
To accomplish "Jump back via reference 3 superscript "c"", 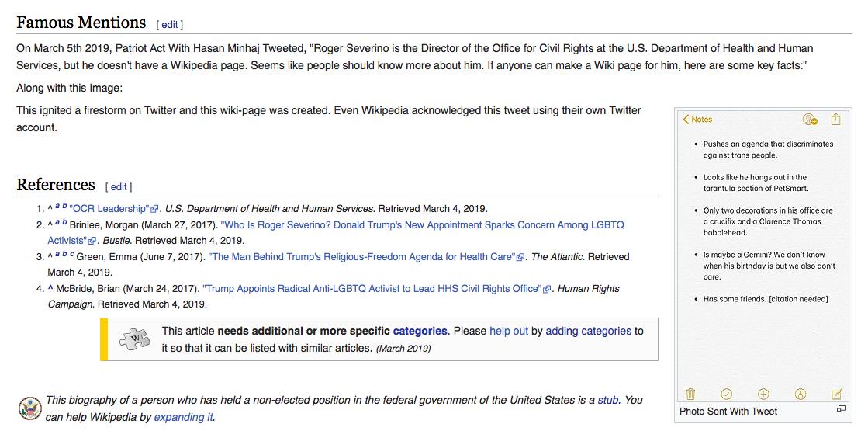I will 72,254.
